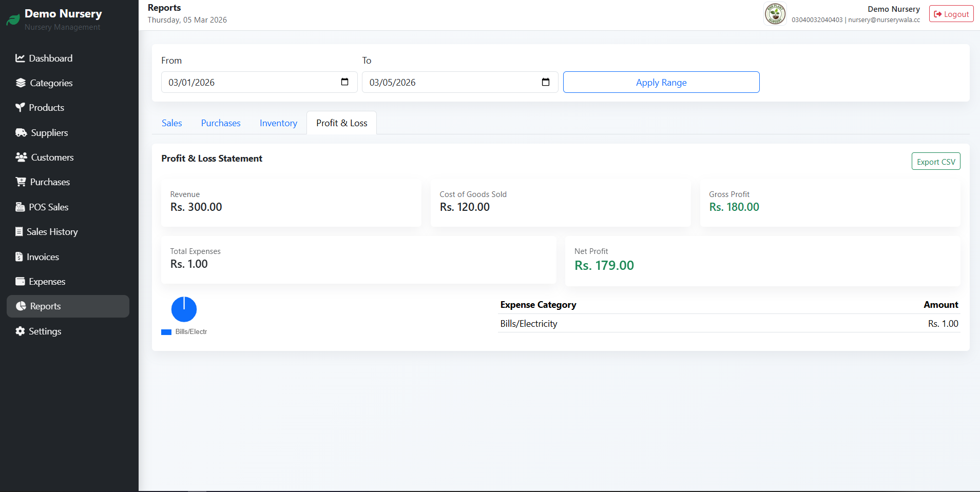Export the statement as CSV
Viewport: 980px width, 492px height.
tap(935, 162)
